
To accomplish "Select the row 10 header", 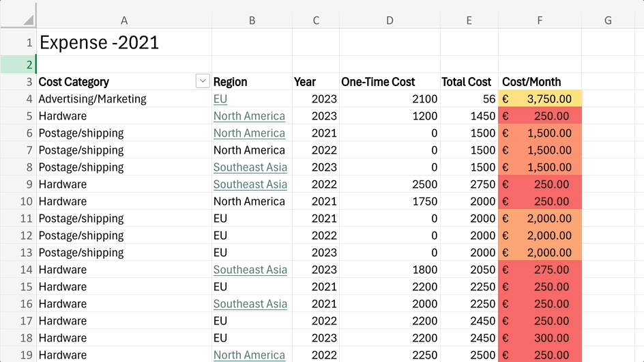I will point(18,201).
